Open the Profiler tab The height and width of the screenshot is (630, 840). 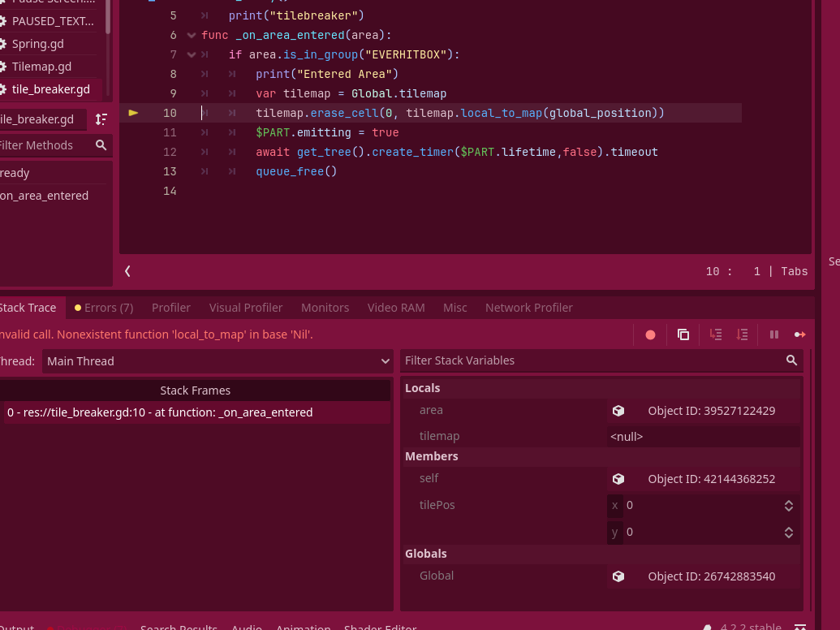tap(171, 308)
